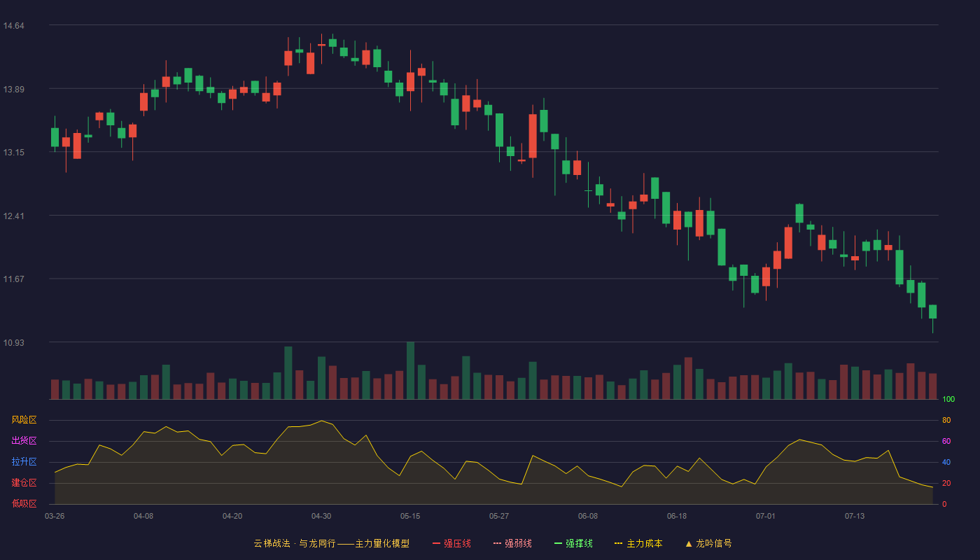Click the 云梯战法 主力量化模型 title text
The width and height of the screenshot is (980, 560).
(331, 543)
